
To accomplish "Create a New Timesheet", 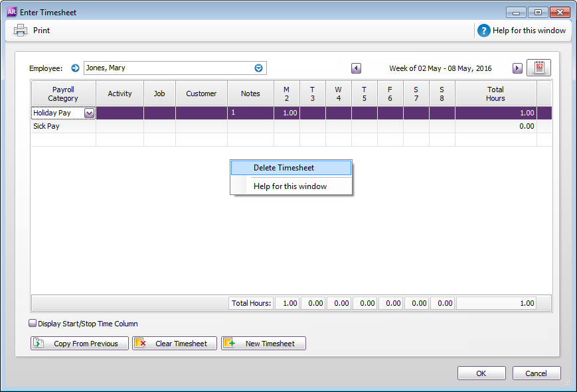I will 264,344.
